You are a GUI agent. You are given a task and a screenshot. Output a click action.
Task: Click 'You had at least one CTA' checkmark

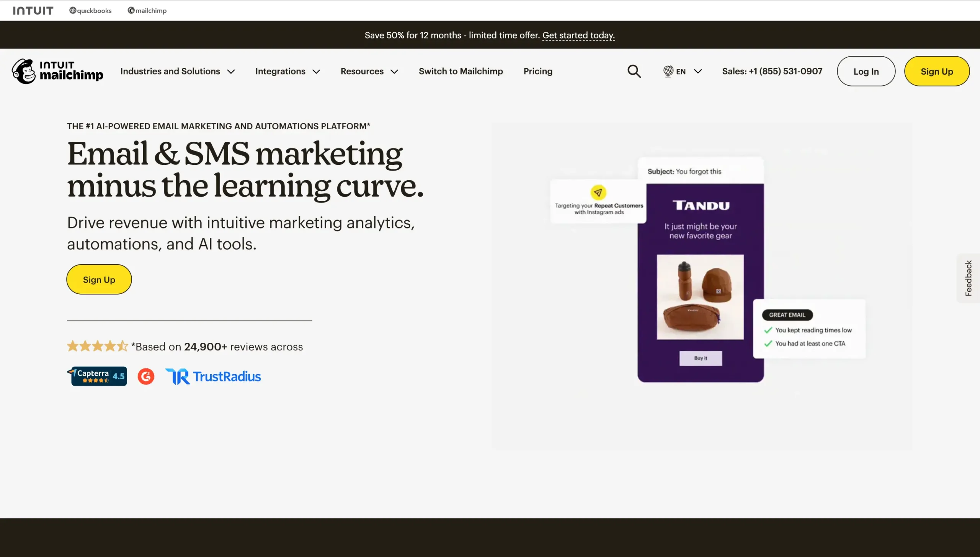pyautogui.click(x=768, y=344)
